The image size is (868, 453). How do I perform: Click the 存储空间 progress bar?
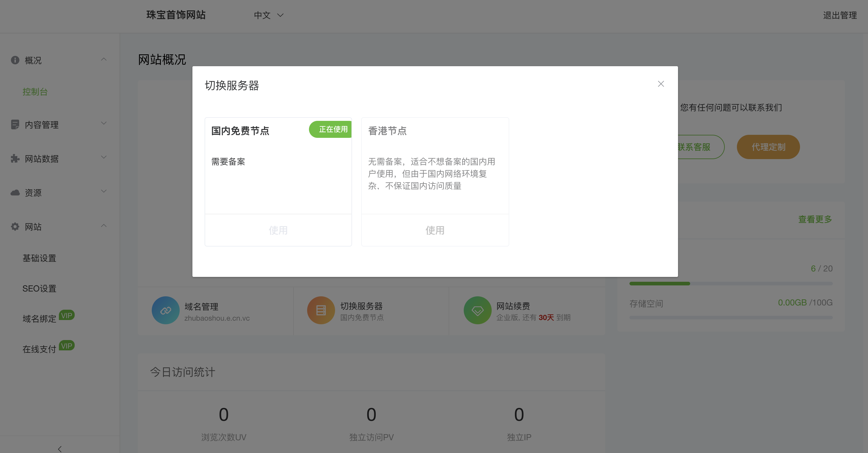point(731,318)
